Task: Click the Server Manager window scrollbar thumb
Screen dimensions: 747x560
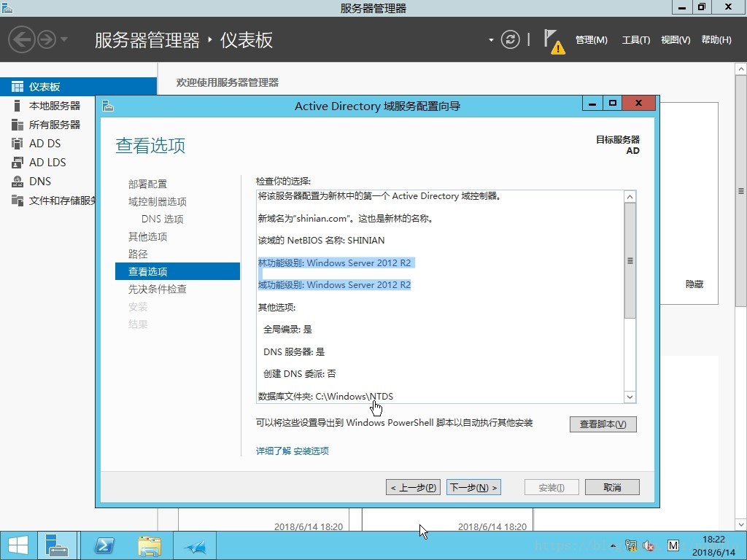Action: pyautogui.click(x=741, y=191)
